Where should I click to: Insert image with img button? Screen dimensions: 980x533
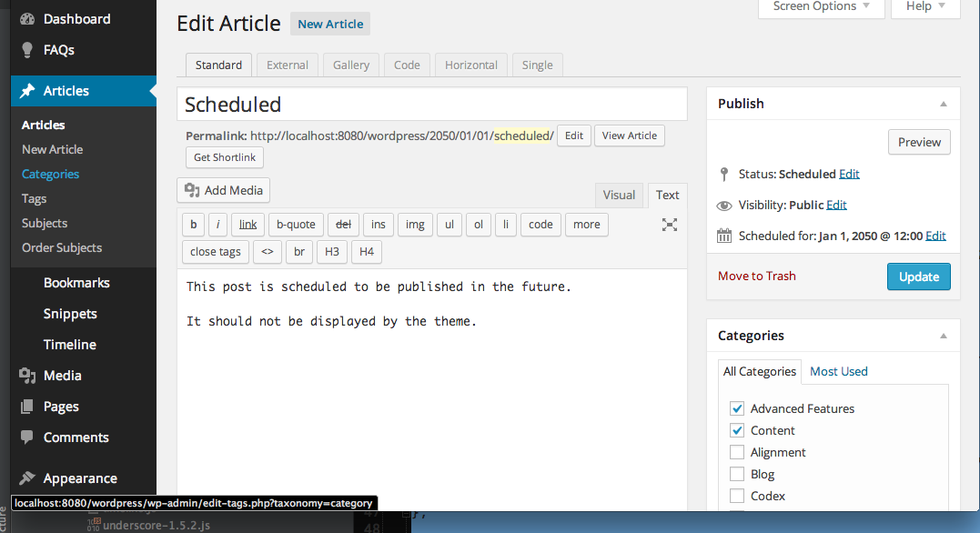click(x=415, y=225)
